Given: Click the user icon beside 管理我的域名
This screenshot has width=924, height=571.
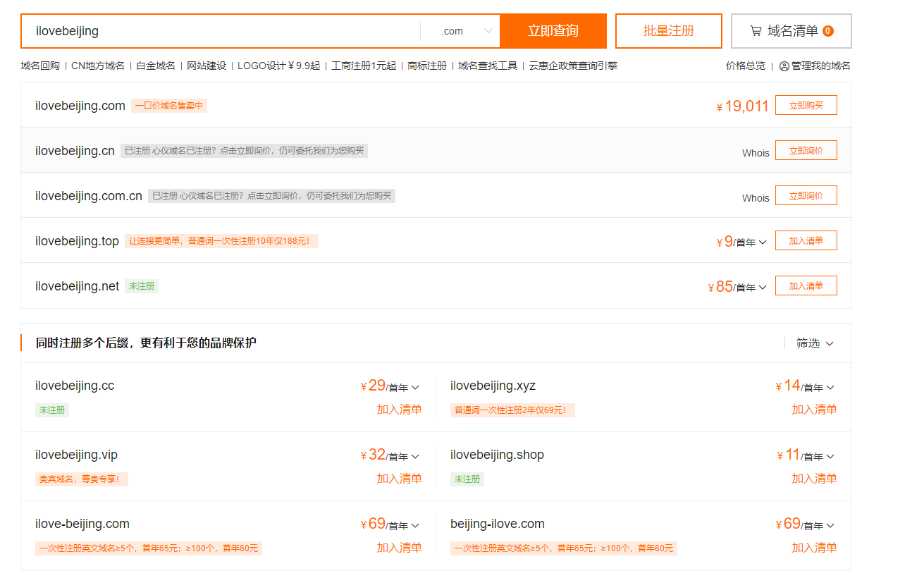Looking at the screenshot, I should click(784, 66).
